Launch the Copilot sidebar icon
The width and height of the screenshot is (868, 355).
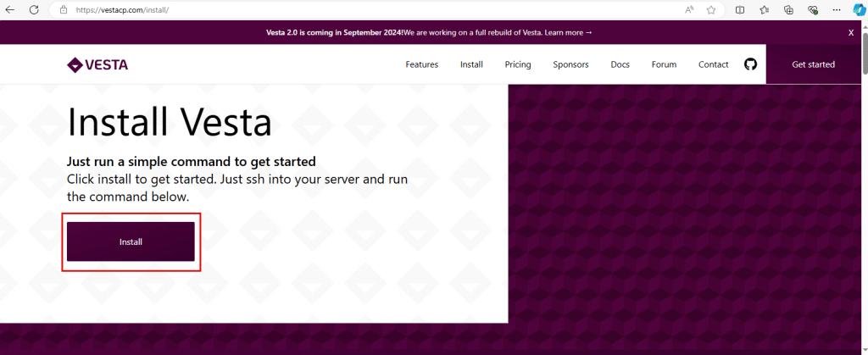pos(857,10)
